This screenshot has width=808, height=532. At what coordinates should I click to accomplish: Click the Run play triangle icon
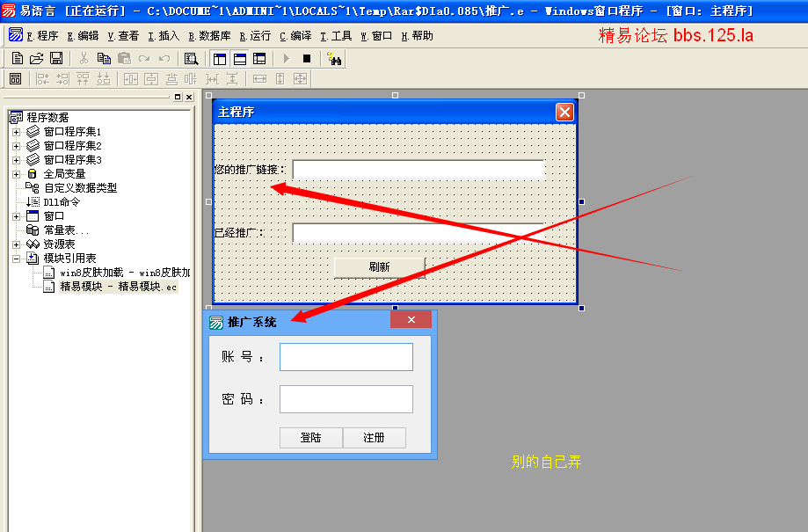[287, 59]
